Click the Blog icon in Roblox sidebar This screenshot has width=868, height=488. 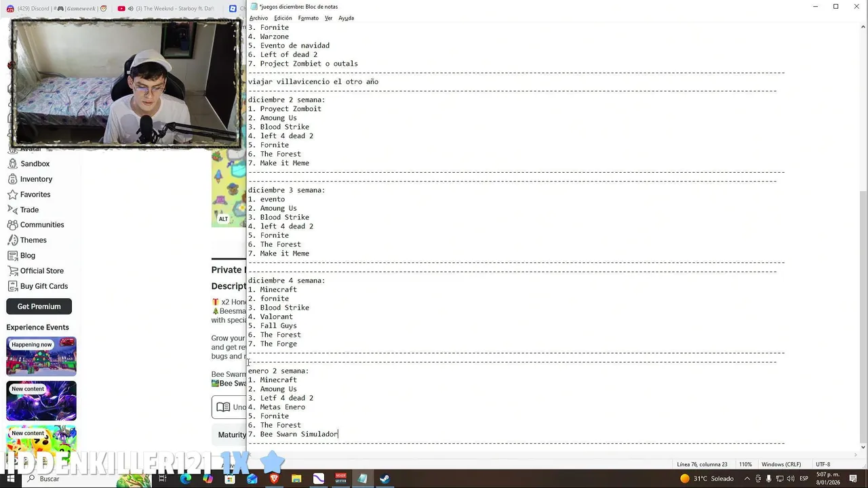tap(12, 256)
